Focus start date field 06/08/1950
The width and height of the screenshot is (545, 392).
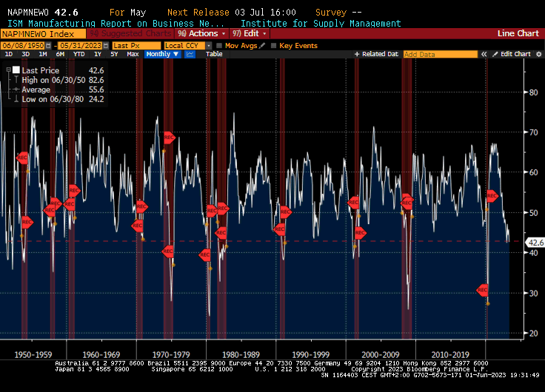[x=23, y=46]
